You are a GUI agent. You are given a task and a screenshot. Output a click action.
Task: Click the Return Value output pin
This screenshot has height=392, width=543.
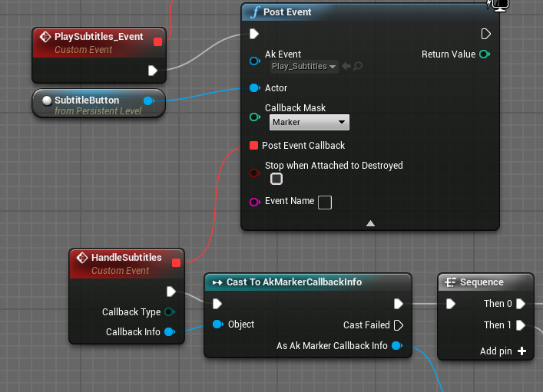(484, 54)
